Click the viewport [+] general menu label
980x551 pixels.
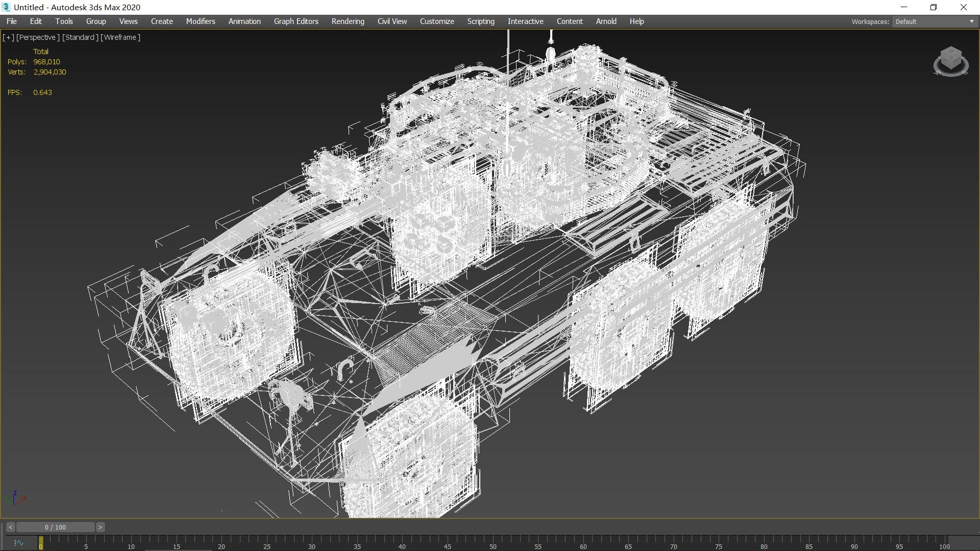pos(9,37)
